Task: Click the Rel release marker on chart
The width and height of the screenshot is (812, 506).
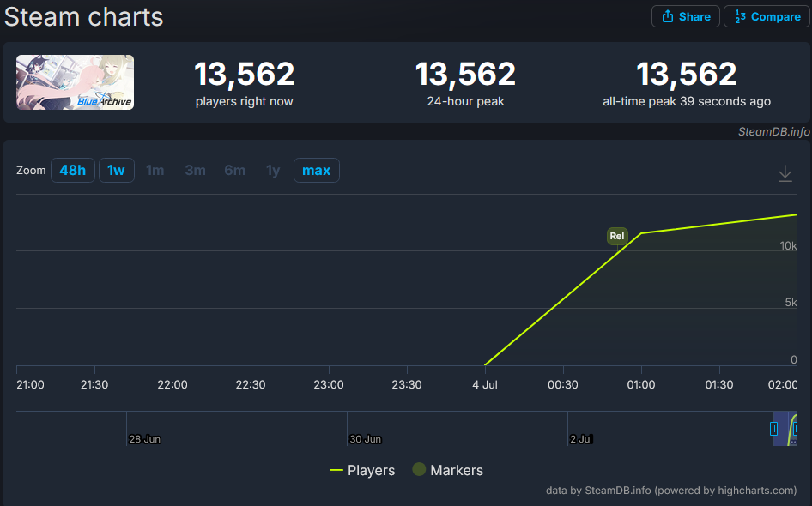Action: click(x=617, y=236)
